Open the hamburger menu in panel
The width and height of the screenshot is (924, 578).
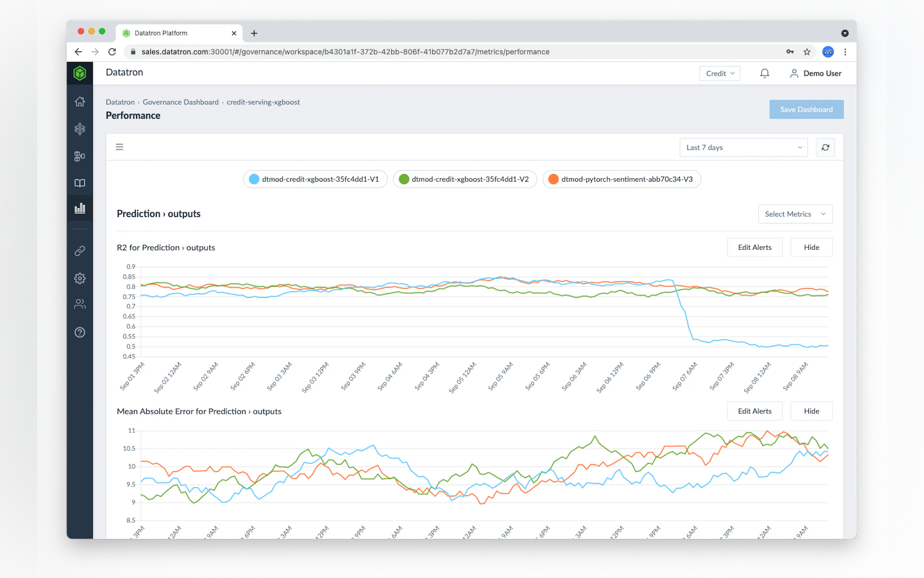(x=120, y=147)
